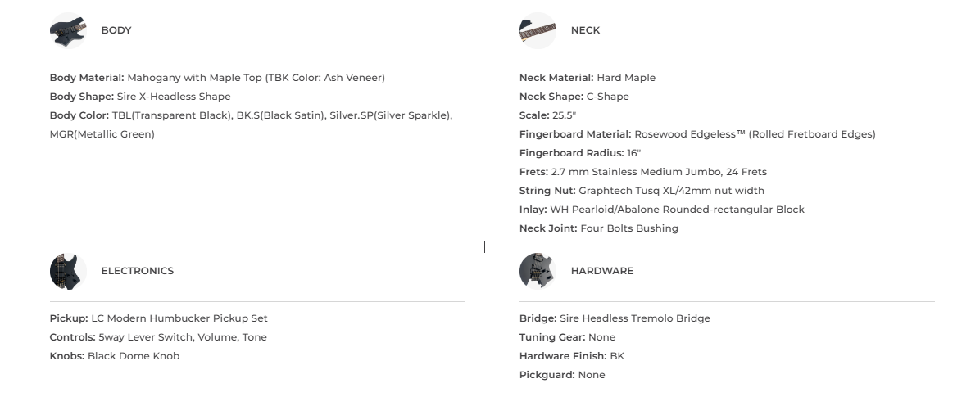The image size is (980, 397).
Task: Click the Body Material specification line
Action: point(217,78)
